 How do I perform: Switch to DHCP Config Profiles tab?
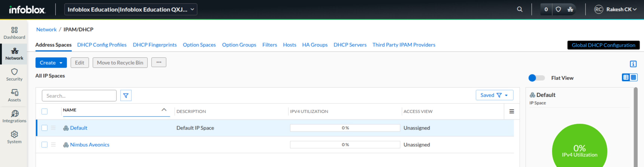(x=102, y=45)
